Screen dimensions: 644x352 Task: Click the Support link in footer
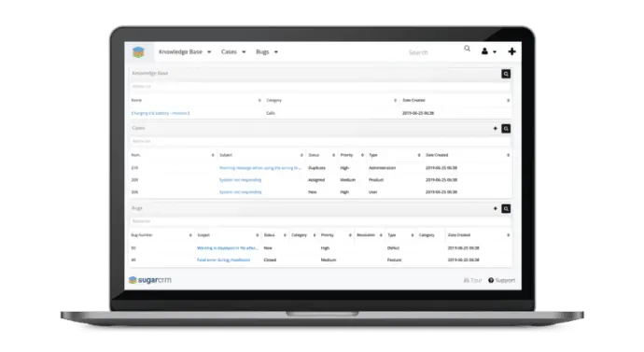[x=501, y=280]
